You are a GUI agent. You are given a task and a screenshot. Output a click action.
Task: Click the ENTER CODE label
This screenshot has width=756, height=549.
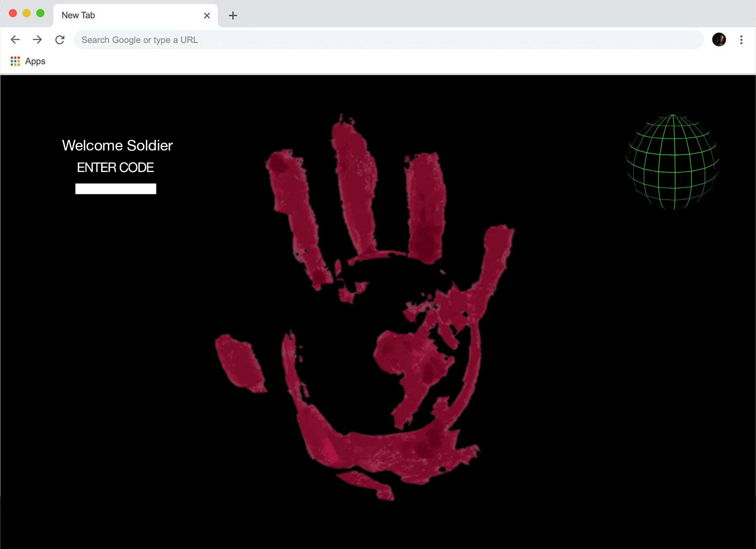coord(115,167)
